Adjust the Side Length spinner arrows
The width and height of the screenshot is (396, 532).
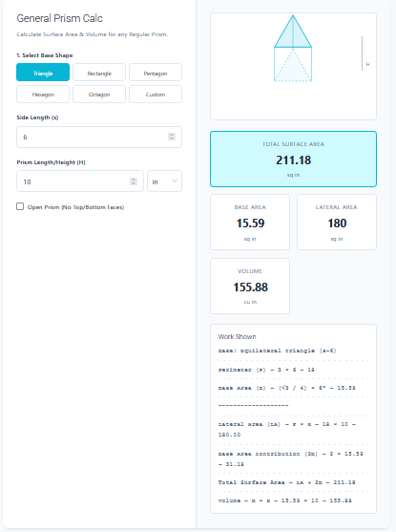172,137
